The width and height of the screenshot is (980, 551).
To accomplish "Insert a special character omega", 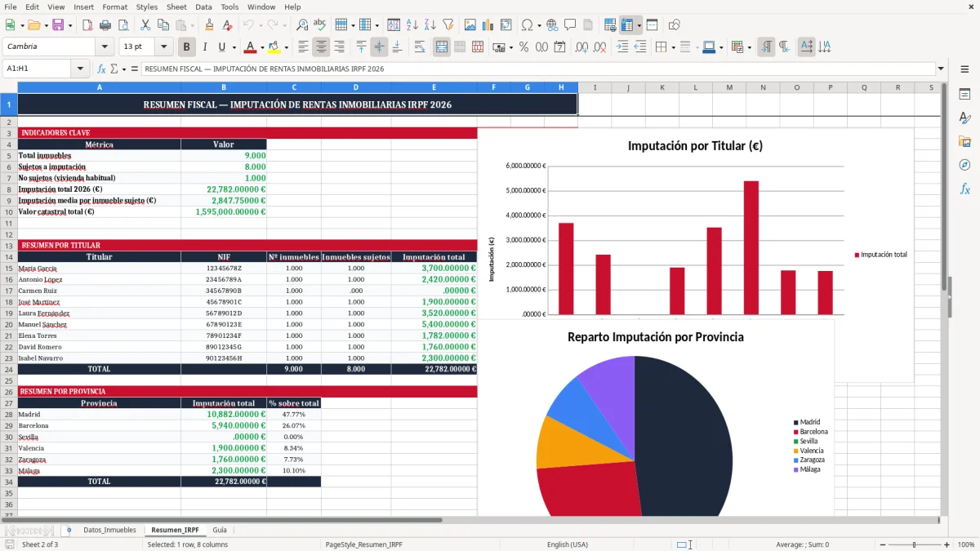I will point(527,25).
